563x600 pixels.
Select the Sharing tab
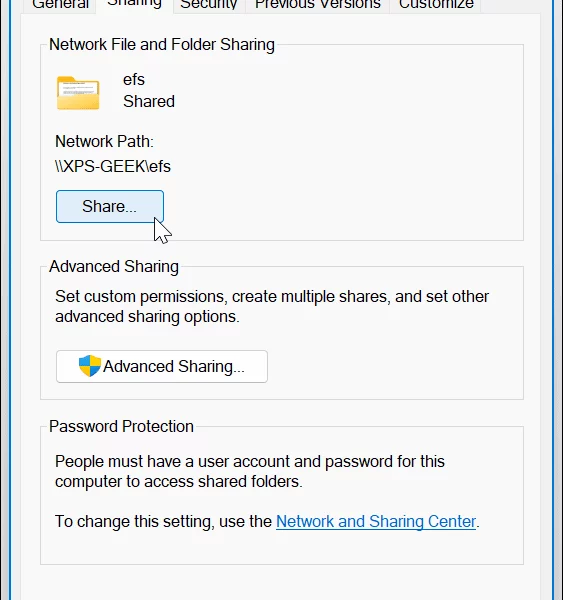(134, 4)
